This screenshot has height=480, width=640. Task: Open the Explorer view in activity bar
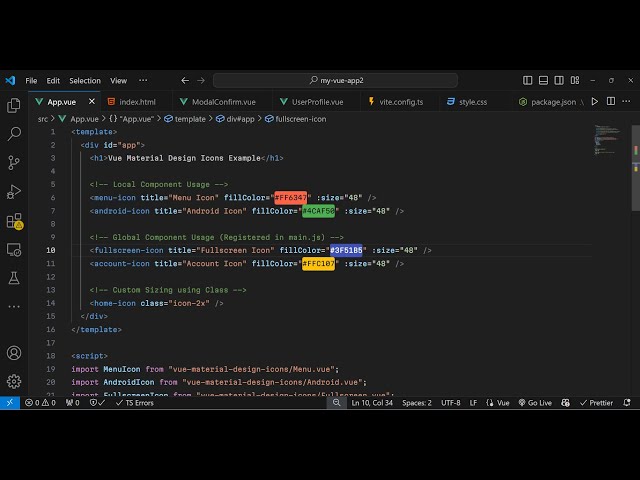pos(14,105)
